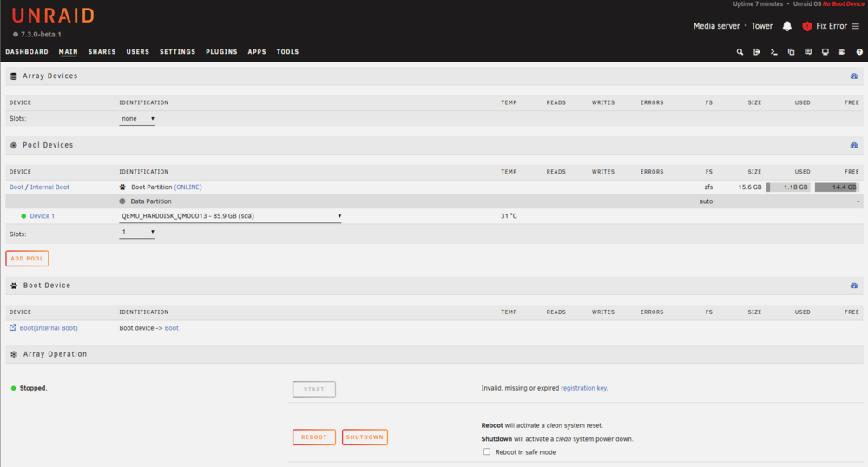The height and width of the screenshot is (467, 868).
Task: Click the Start array button
Action: pyautogui.click(x=314, y=390)
